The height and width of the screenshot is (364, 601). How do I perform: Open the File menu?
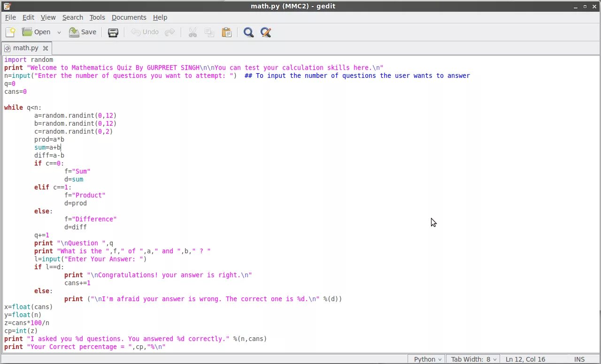coord(10,17)
